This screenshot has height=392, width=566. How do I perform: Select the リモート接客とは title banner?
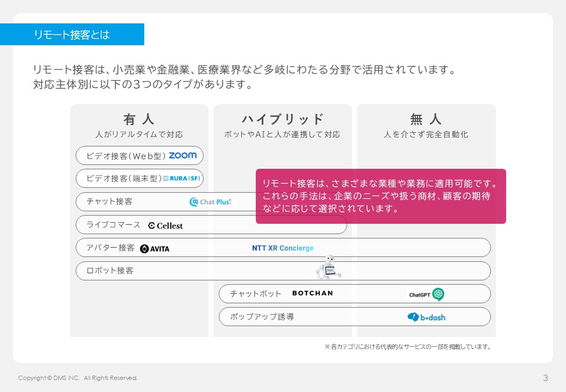(x=72, y=35)
